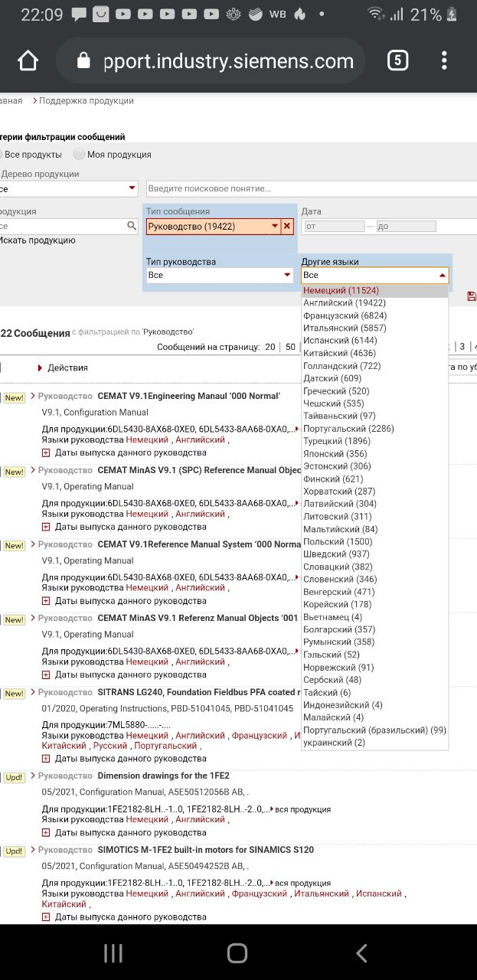
Task: Select Моя продукция radio button
Action: pos(79,155)
